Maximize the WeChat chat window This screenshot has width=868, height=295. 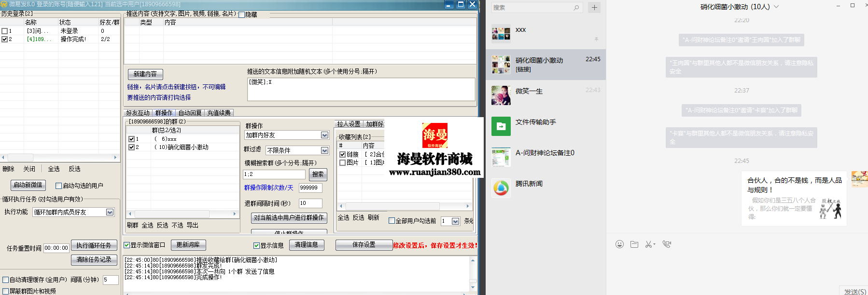[x=853, y=5]
